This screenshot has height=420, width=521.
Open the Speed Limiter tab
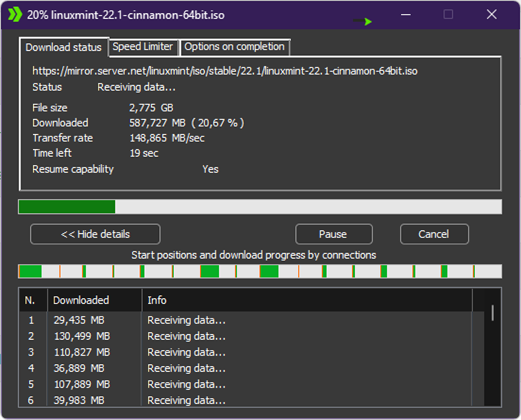pyautogui.click(x=143, y=47)
